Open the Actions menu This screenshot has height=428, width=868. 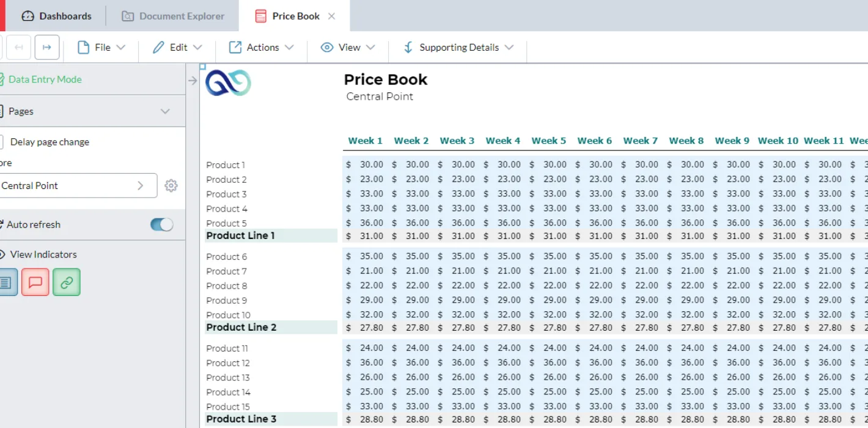pos(262,47)
